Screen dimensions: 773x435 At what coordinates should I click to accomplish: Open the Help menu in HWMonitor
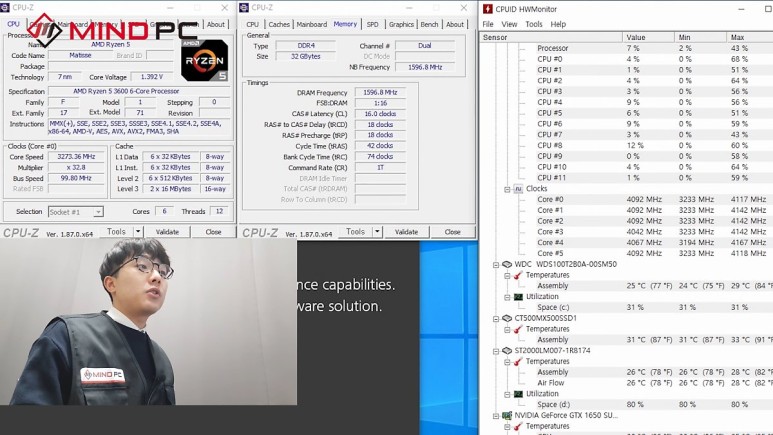coord(558,24)
